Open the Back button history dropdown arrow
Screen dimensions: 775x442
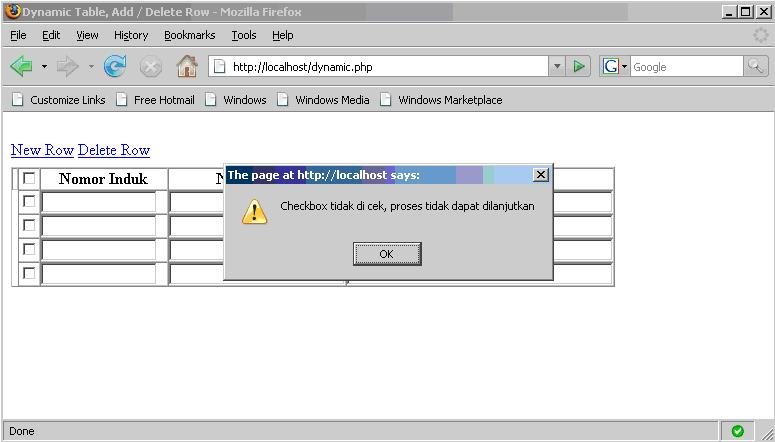[44, 66]
